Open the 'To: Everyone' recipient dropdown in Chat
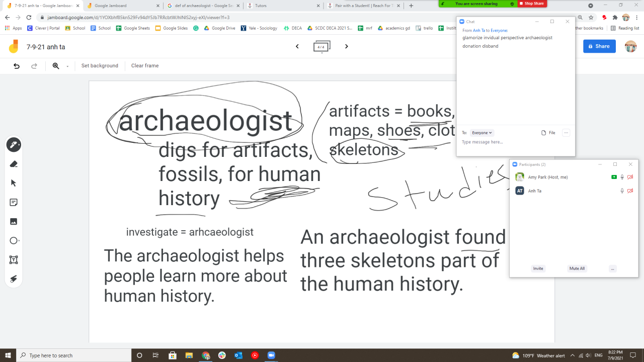The width and height of the screenshot is (644, 362). [482, 133]
